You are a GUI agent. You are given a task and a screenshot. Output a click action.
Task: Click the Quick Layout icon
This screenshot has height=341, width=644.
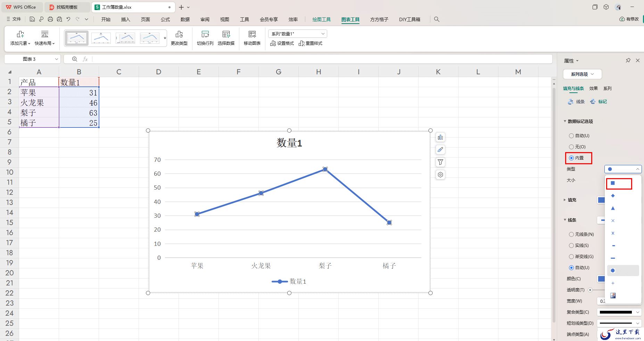tap(45, 34)
